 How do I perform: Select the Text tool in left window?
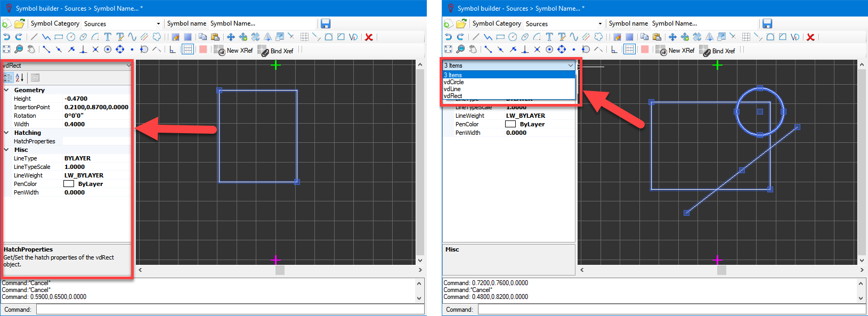(x=108, y=37)
